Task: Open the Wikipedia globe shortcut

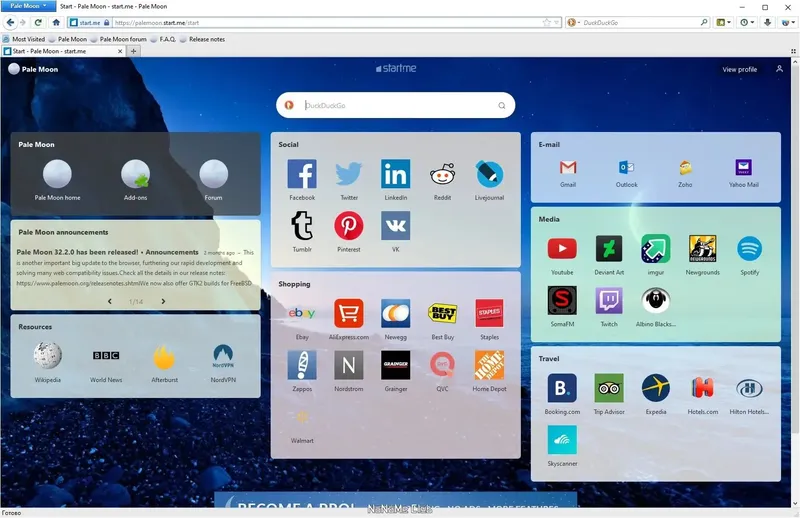Action: 47,356
